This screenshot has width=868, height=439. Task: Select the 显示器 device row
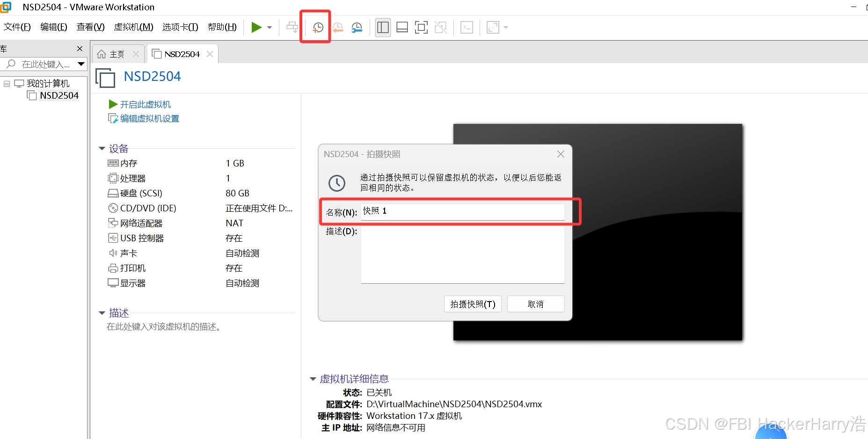coord(200,283)
